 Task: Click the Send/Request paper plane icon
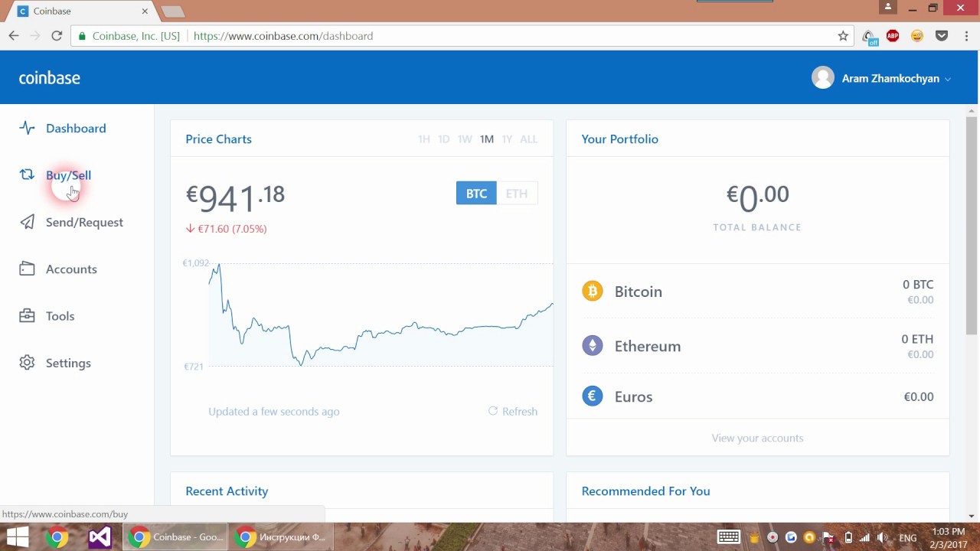tap(27, 222)
